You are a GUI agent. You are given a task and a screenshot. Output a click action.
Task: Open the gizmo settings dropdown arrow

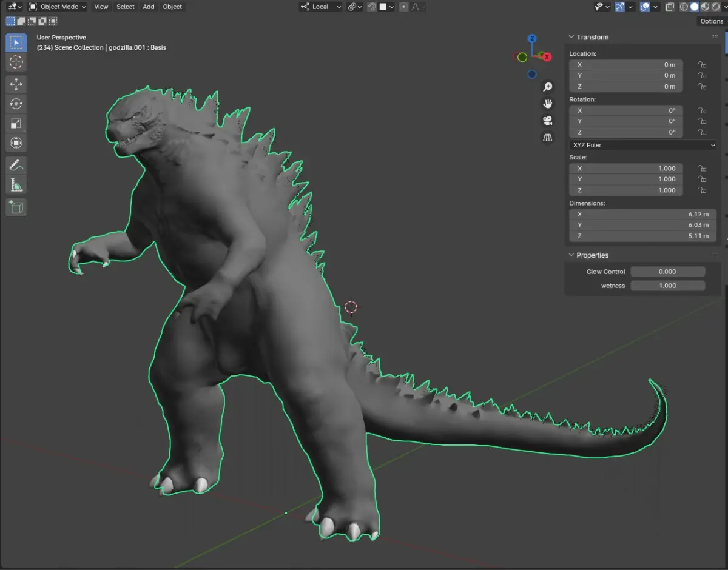pos(630,7)
